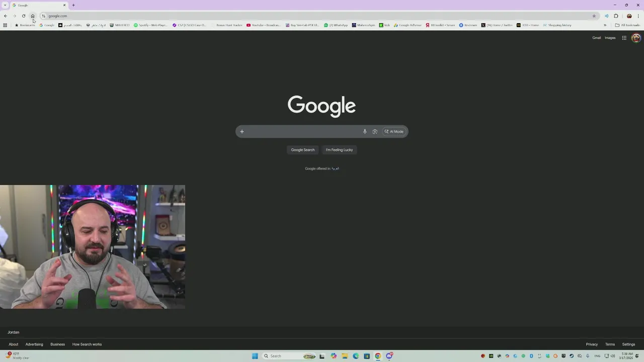Open the YouTube bookmark
The image size is (644, 362).
[x=264, y=25]
